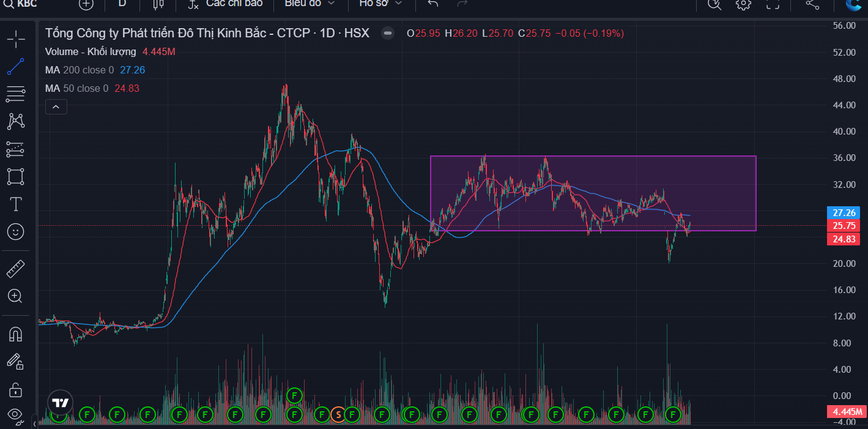
Task: Select the MA 200 close 0 legend
Action: pos(80,70)
